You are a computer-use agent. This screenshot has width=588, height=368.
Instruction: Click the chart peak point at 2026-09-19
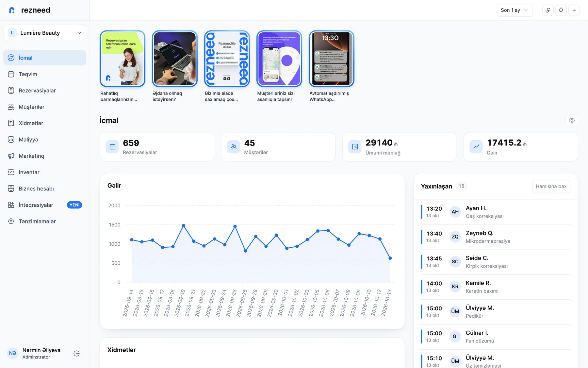tap(184, 226)
